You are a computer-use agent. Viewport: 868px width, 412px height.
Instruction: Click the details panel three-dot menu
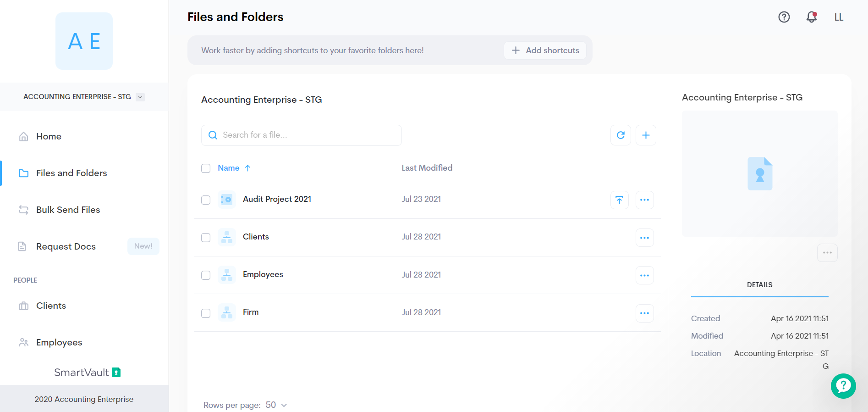pos(827,253)
